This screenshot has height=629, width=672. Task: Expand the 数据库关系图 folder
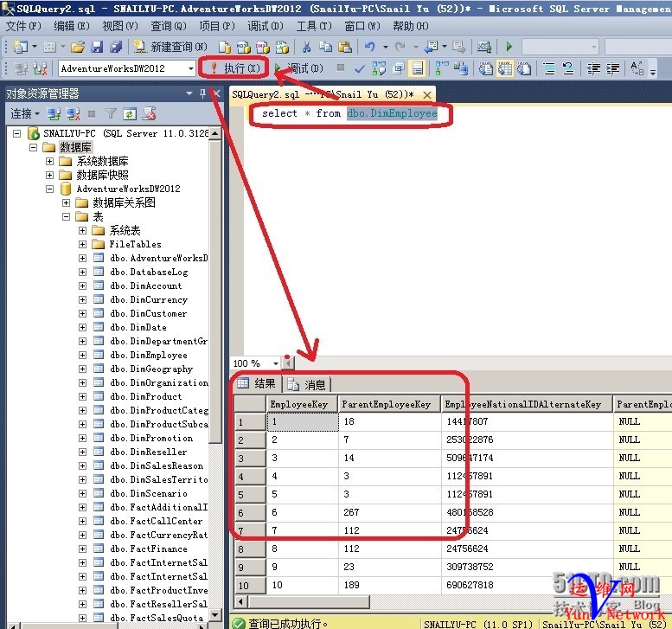coord(66,202)
